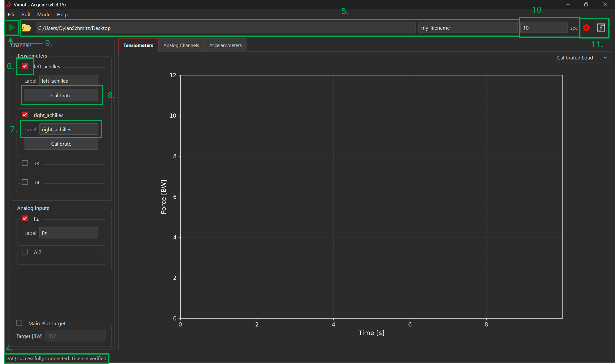615x364 pixels.
Task: Open the folder browse icon
Action: [x=27, y=28]
